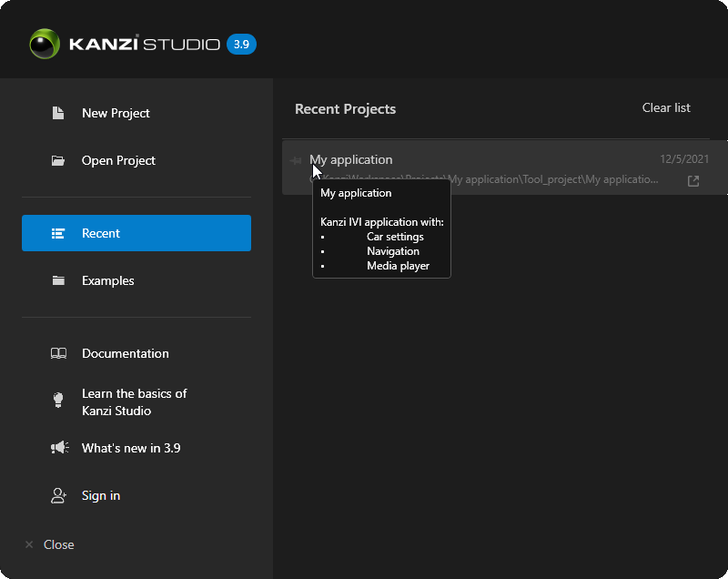The image size is (728, 579).
Task: Click the Open Project folder icon
Action: point(58,160)
